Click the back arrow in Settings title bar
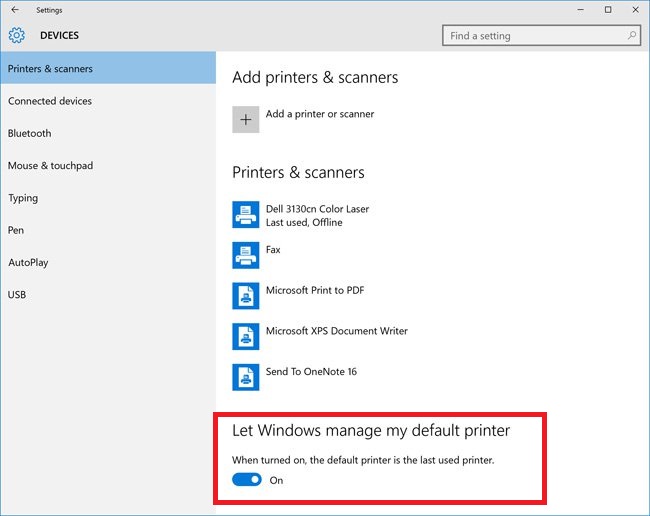The image size is (650, 516). pyautogui.click(x=15, y=10)
